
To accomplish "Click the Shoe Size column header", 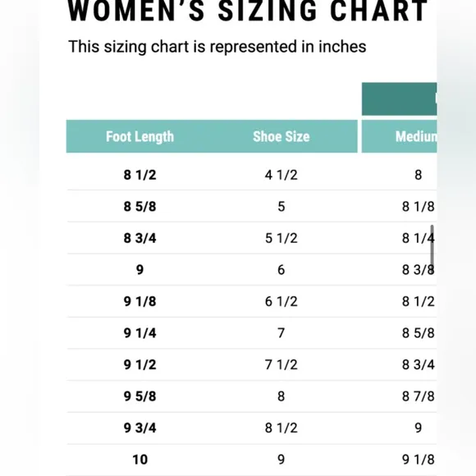I will (x=281, y=136).
